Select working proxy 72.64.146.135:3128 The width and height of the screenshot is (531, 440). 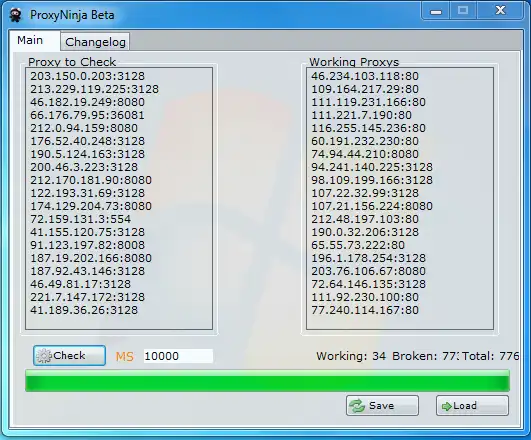(368, 284)
